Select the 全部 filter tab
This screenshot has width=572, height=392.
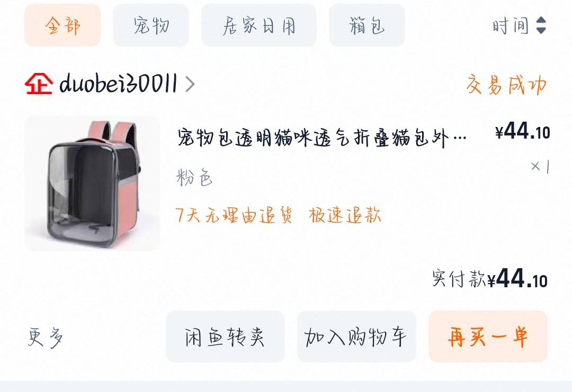coord(62,25)
